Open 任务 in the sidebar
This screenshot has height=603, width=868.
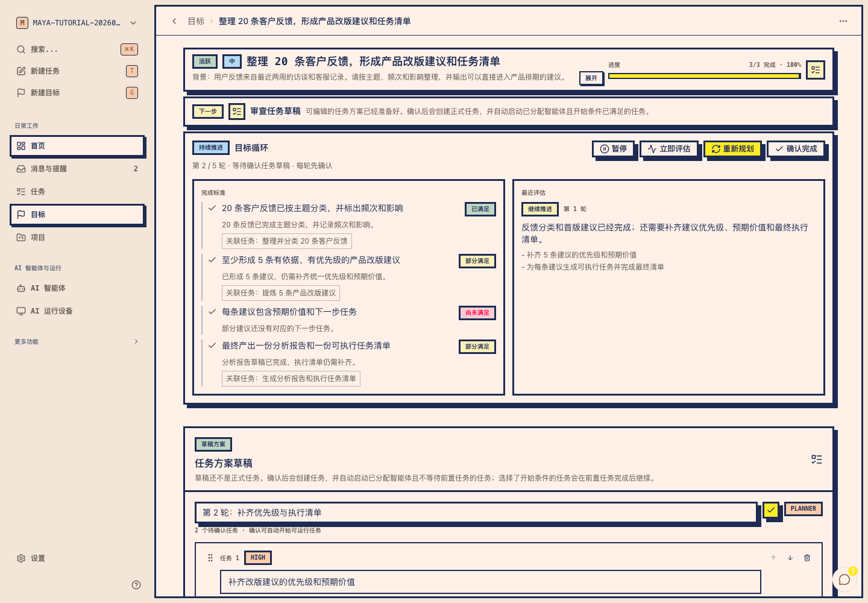77,192
